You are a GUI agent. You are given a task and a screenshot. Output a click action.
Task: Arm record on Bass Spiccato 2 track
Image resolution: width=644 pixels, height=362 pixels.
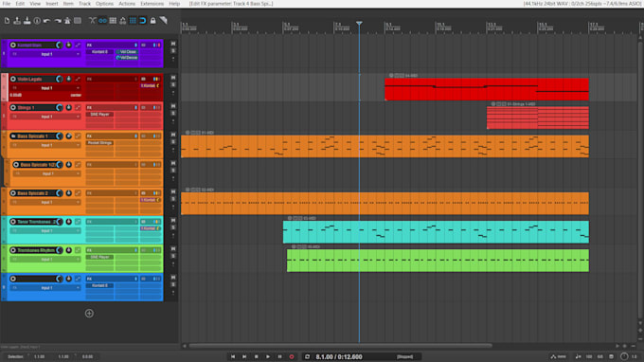point(13,193)
